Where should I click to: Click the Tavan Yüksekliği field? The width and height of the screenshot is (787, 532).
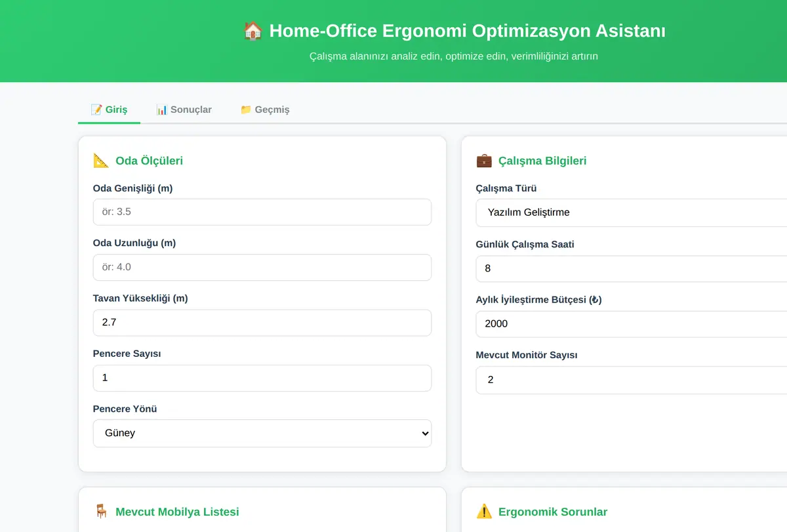(x=262, y=323)
